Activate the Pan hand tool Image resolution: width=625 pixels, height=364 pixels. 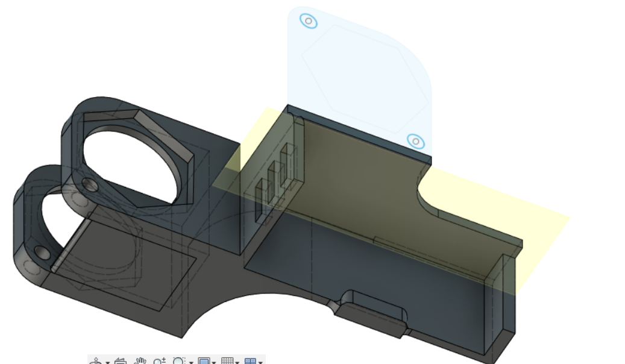point(140,362)
